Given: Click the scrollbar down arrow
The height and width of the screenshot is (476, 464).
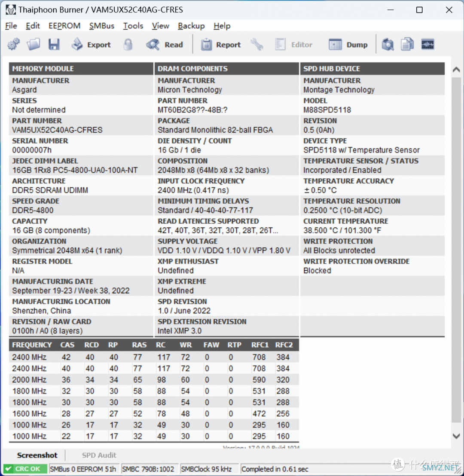Looking at the screenshot, I should click(x=456, y=436).
